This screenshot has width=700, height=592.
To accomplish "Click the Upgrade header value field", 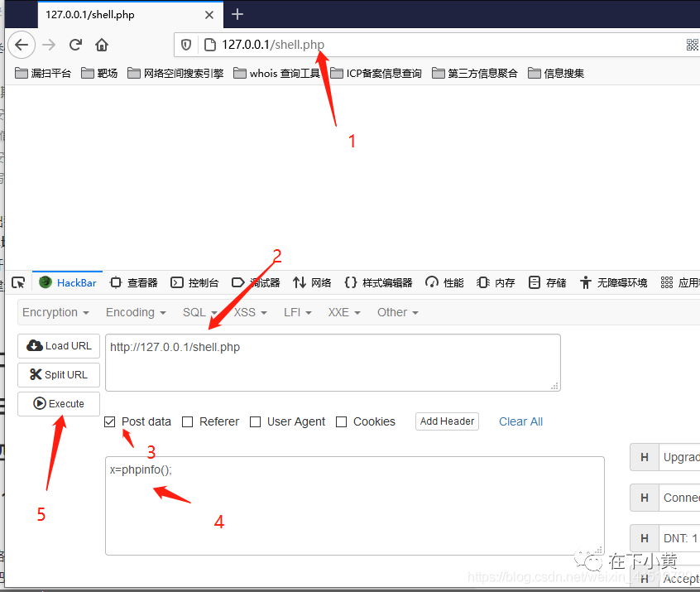I will (679, 457).
